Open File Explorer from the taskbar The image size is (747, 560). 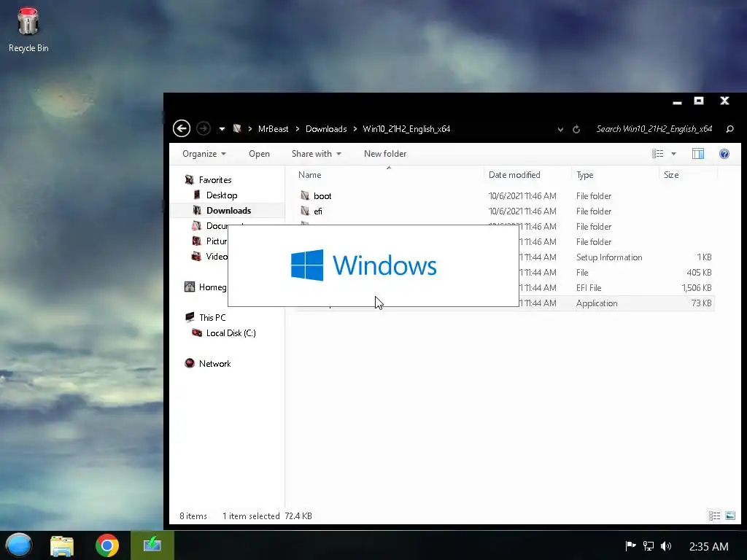[x=62, y=545]
